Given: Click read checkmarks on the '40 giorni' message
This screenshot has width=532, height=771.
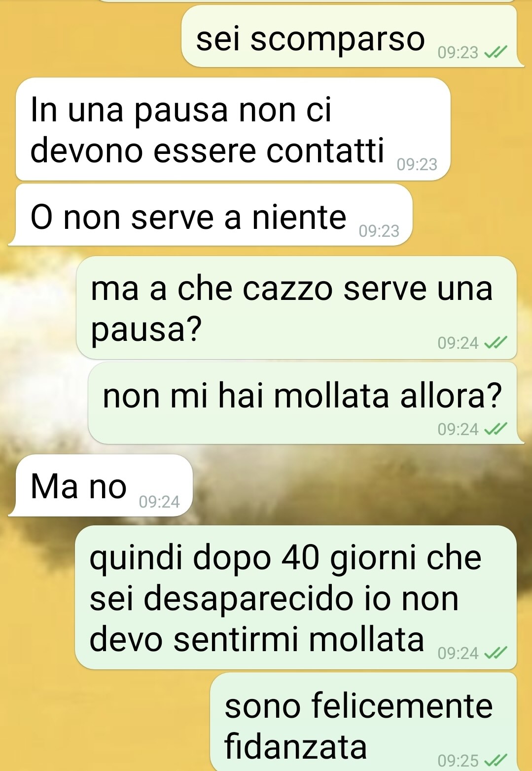Looking at the screenshot, I should [x=496, y=653].
